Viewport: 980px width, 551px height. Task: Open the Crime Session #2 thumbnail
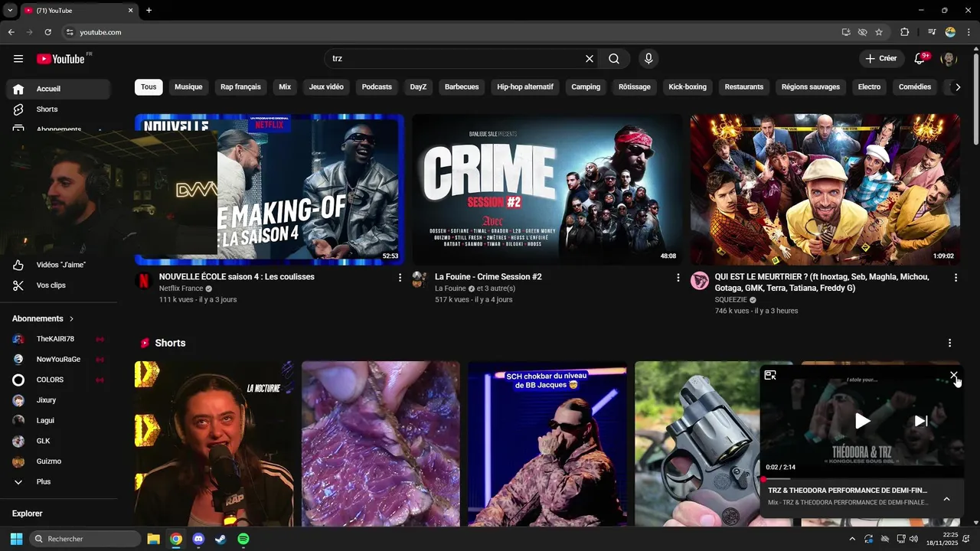(547, 190)
